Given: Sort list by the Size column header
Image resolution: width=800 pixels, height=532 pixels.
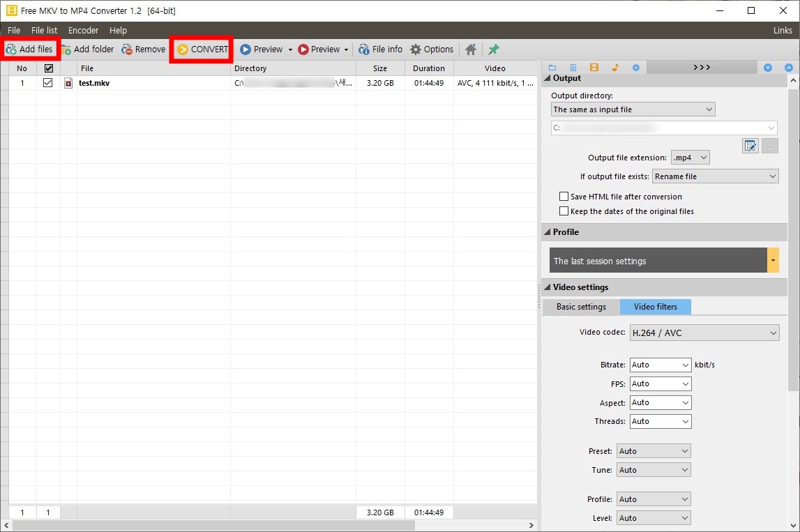Looking at the screenshot, I should point(380,68).
